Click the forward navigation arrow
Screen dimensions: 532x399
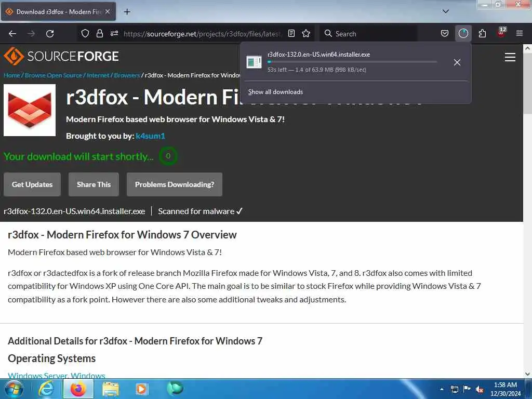point(31,34)
